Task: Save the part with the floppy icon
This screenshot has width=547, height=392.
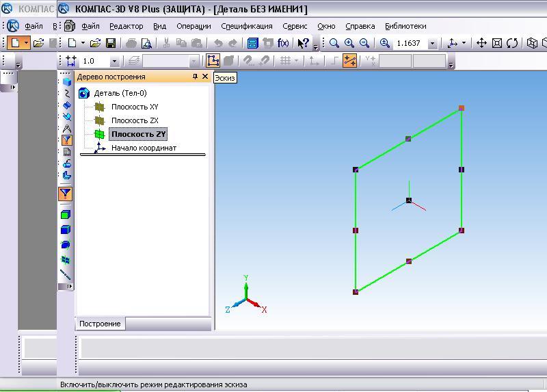Action: [111, 43]
